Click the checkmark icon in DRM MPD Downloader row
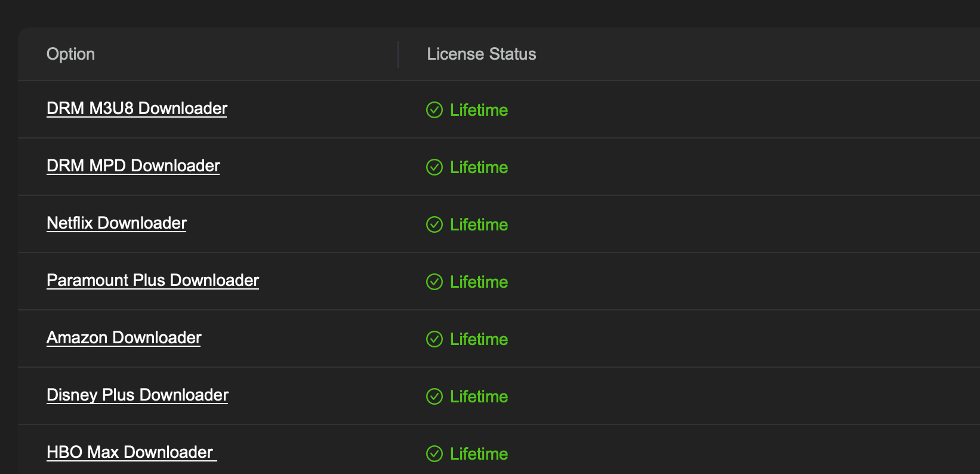 coord(434,167)
